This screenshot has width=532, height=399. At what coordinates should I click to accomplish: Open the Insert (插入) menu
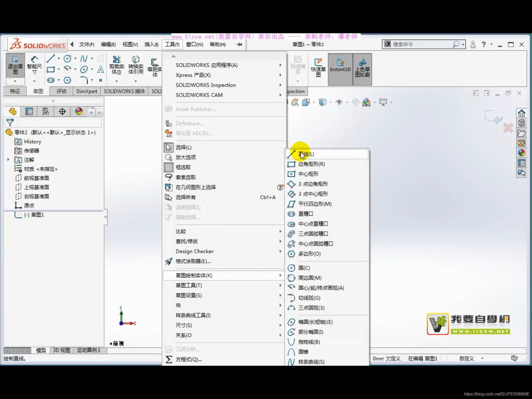151,44
